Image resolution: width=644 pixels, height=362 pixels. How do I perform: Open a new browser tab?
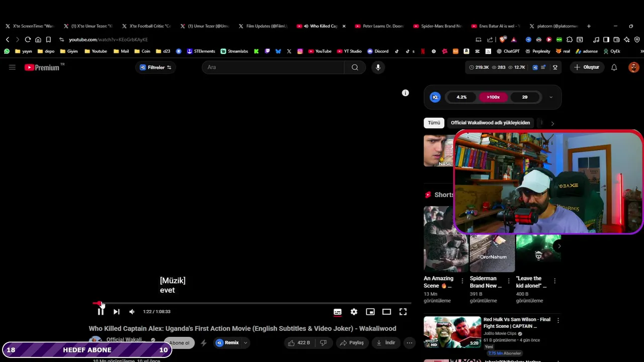(589, 26)
